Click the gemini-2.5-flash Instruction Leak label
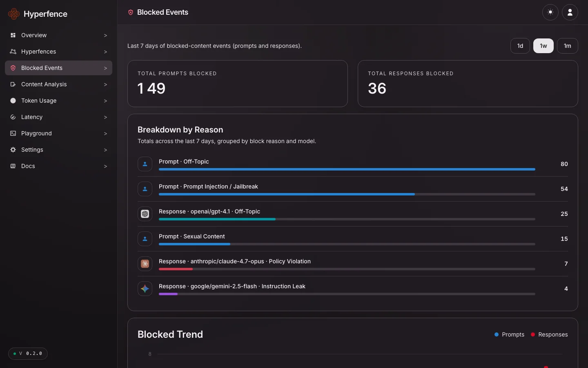588x368 pixels. click(x=232, y=286)
